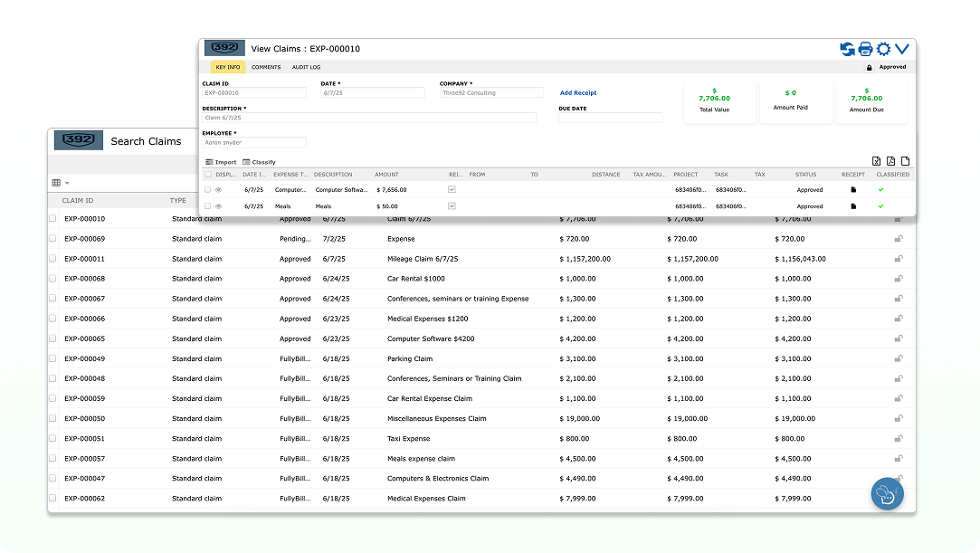Click the 392 logo in Search Claims
Viewport: 980px width, 553px height.
(x=79, y=140)
